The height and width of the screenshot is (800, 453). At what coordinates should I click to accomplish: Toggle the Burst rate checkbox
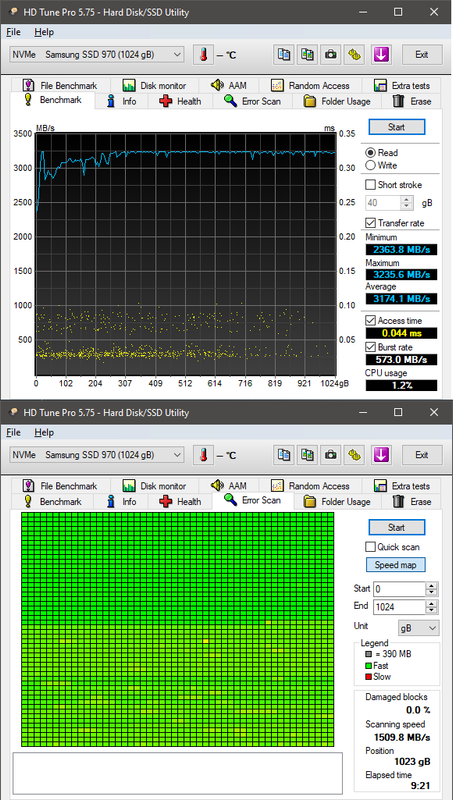[370, 347]
